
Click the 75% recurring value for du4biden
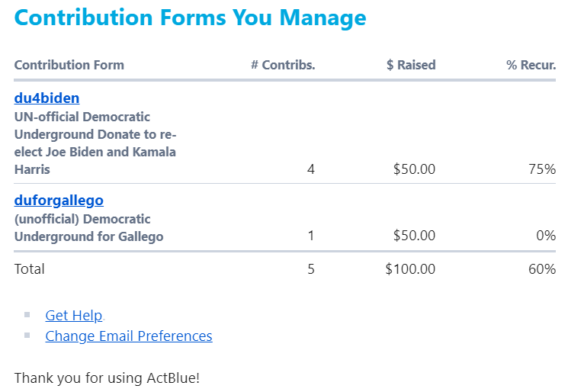[544, 169]
